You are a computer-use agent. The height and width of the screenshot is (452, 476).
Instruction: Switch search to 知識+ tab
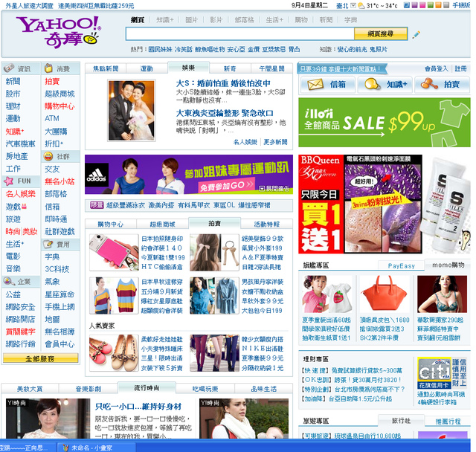[x=165, y=20]
